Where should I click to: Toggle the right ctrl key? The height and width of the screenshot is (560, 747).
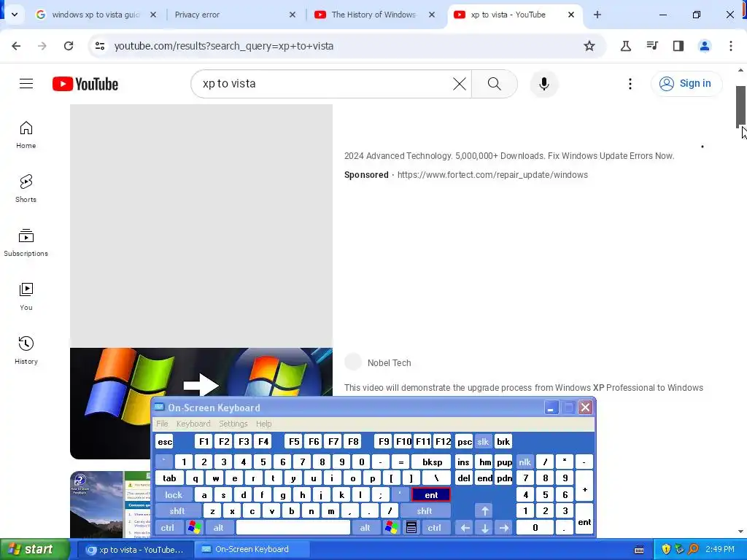435,527
